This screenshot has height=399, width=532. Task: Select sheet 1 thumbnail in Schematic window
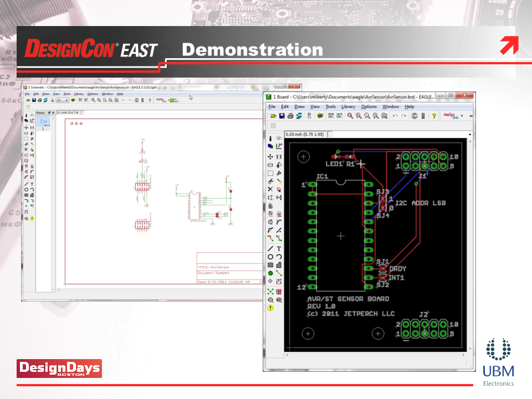(x=43, y=122)
